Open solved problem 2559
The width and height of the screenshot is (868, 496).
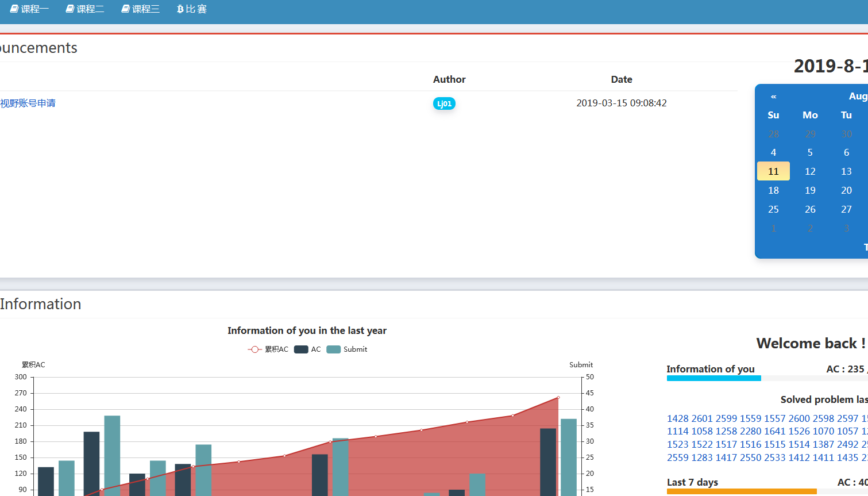677,457
